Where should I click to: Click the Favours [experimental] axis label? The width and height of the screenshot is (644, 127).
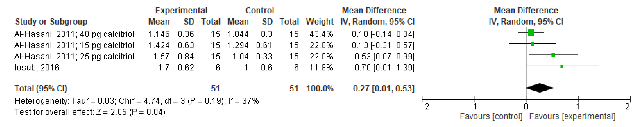click(x=572, y=116)
